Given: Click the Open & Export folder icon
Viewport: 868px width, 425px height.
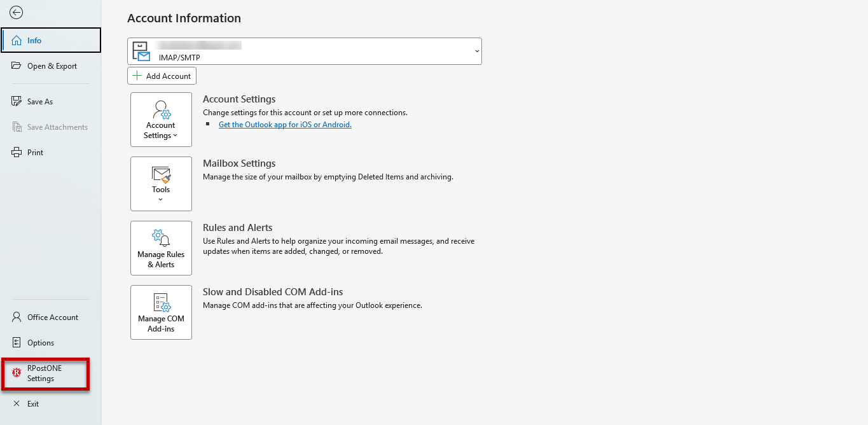Looking at the screenshot, I should [x=17, y=66].
